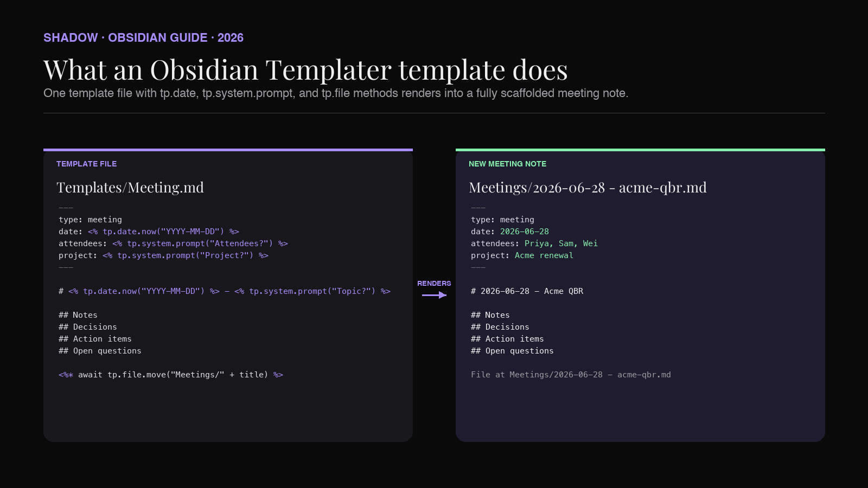The height and width of the screenshot is (488, 868).
Task: Click the 'await tp.file.move' line
Action: pyautogui.click(x=171, y=375)
